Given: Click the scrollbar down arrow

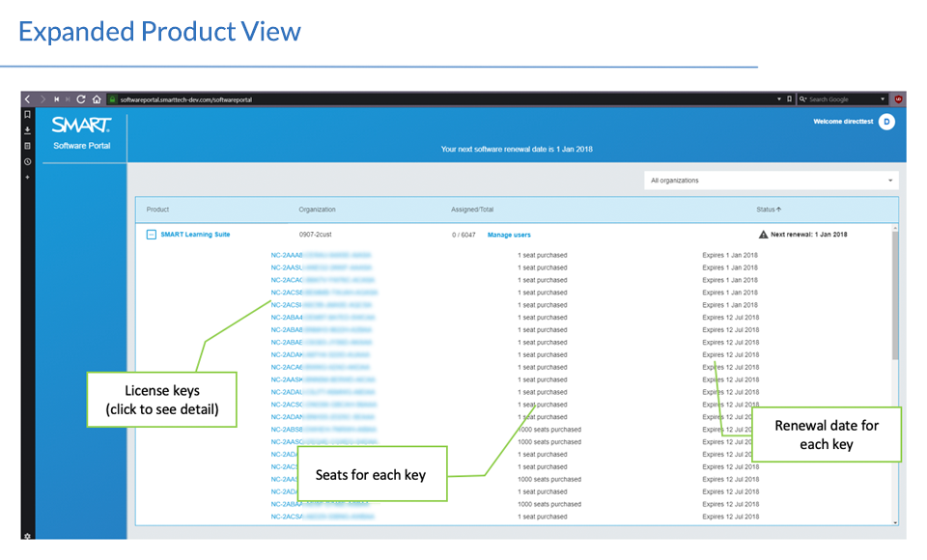Looking at the screenshot, I should coord(895,522).
